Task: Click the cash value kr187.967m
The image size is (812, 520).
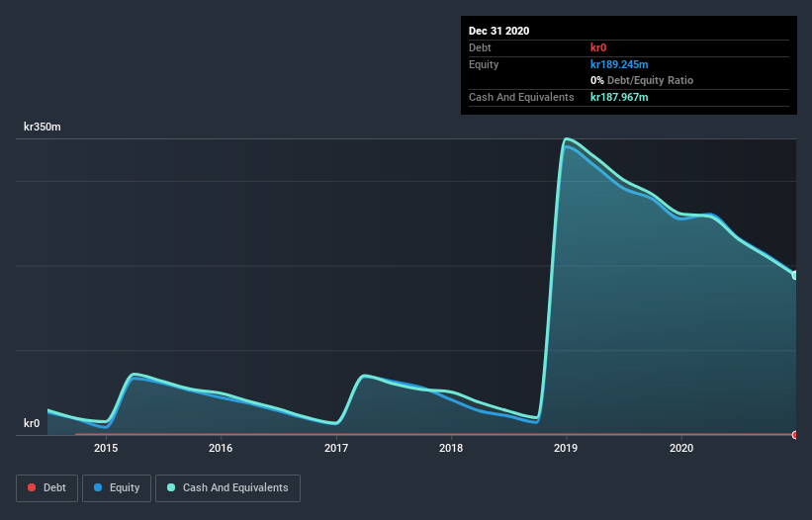Action: click(619, 97)
